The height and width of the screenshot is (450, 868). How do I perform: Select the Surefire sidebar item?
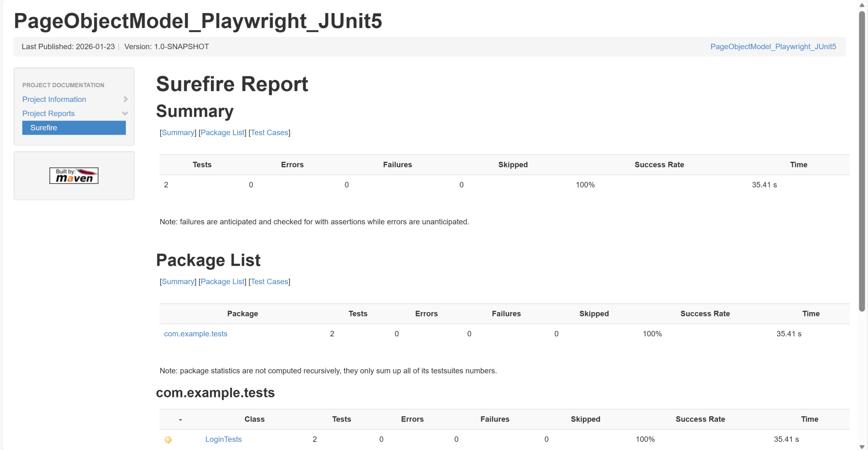(x=74, y=128)
